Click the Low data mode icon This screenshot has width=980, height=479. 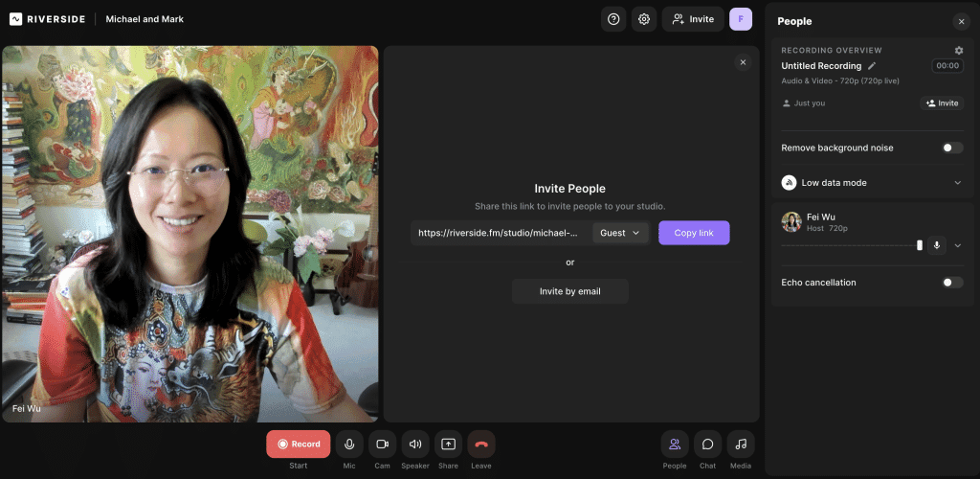[789, 183]
